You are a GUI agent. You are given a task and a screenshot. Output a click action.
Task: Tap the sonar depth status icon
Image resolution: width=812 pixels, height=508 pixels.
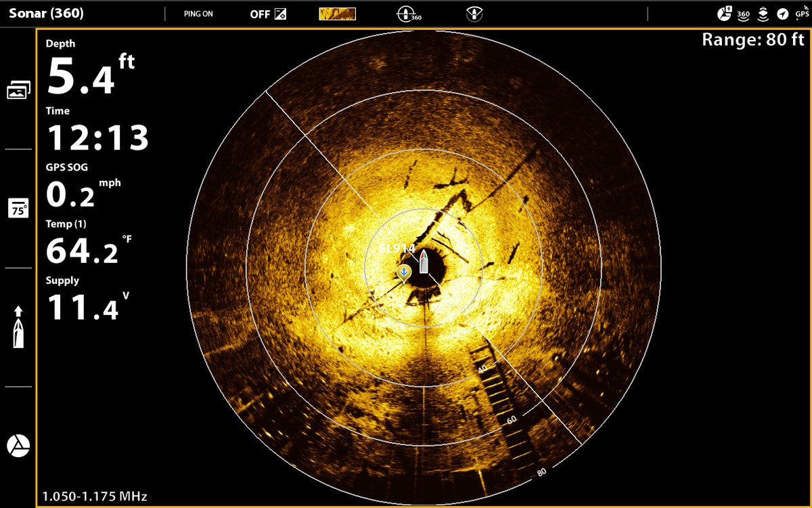pos(763,14)
